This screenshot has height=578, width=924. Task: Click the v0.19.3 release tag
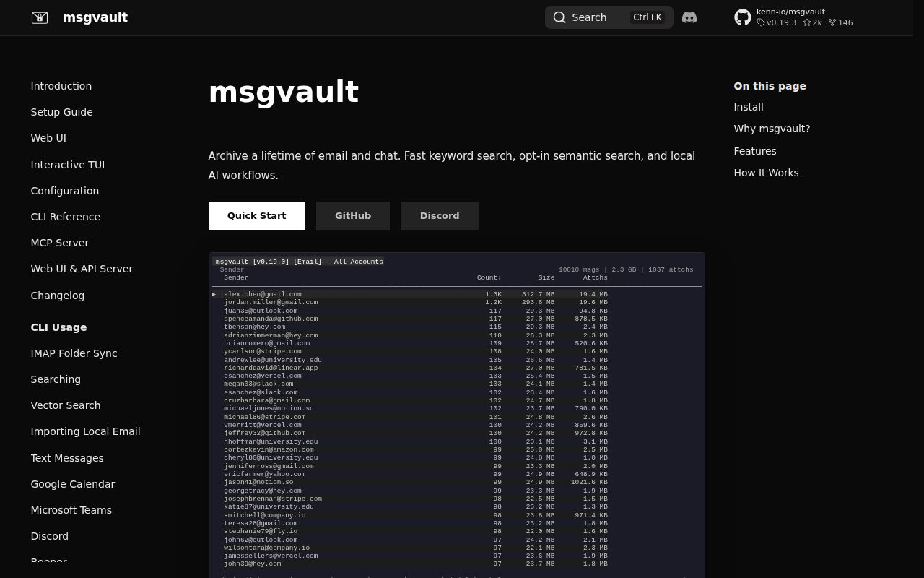777,22
